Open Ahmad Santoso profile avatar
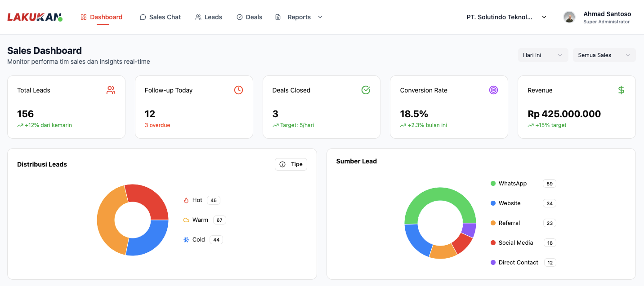644x286 pixels. 569,17
